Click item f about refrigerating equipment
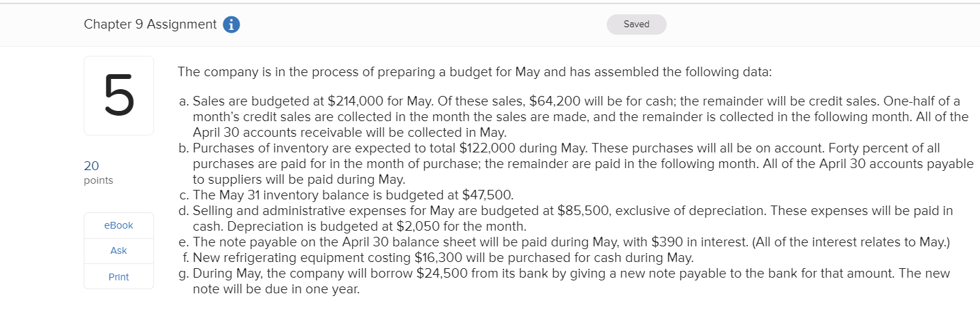980x311 pixels. click(x=443, y=258)
